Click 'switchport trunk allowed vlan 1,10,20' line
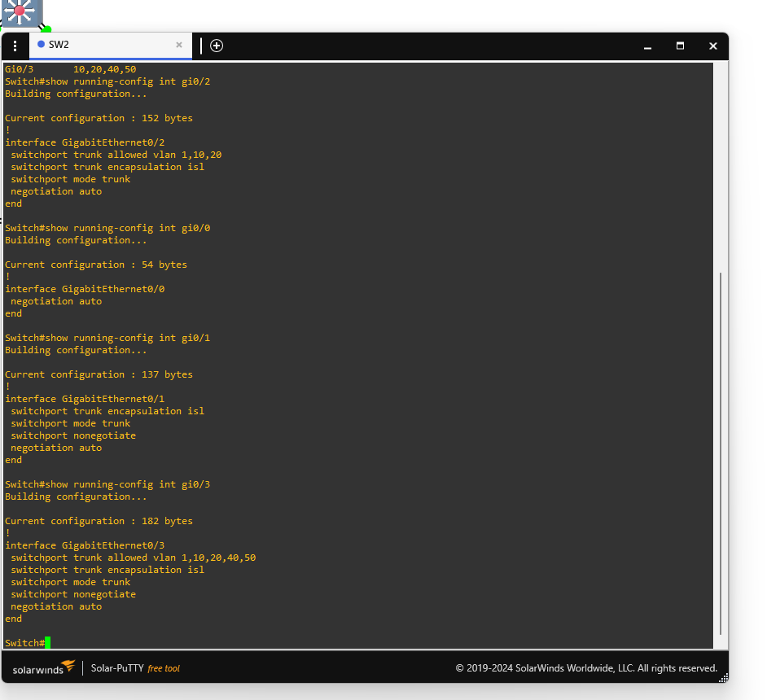This screenshot has height=700, width=767. 116,155
